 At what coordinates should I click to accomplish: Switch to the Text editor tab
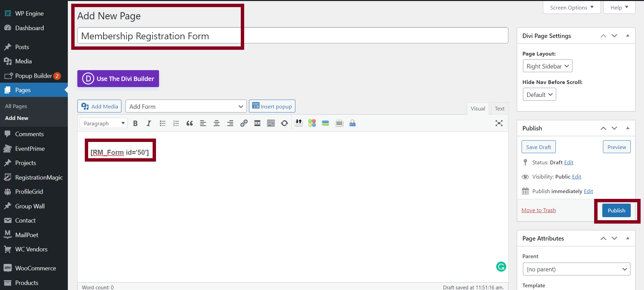coord(499,108)
